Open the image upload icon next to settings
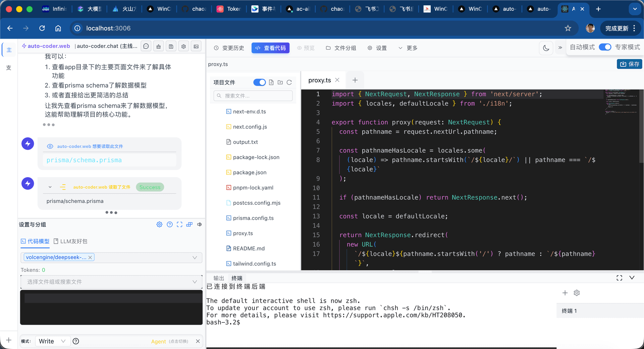644x349 pixels. point(196,46)
